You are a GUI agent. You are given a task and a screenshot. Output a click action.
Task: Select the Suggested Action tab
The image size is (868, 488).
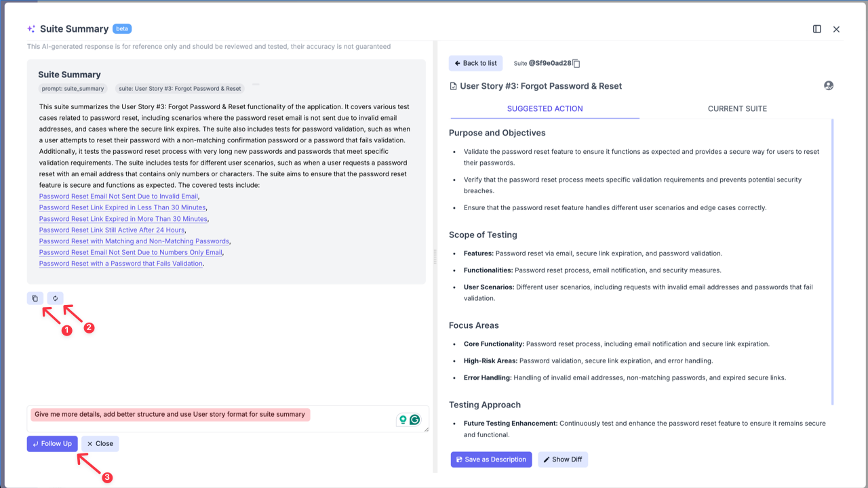point(545,108)
